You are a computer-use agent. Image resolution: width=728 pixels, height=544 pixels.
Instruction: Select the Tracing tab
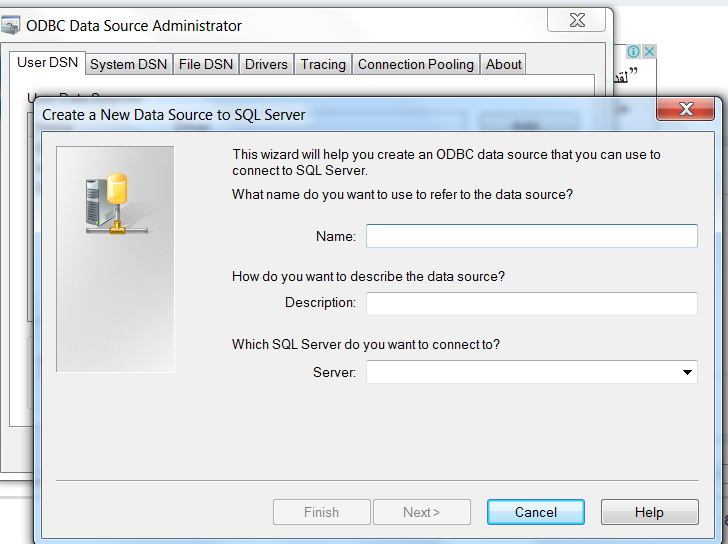(x=323, y=64)
